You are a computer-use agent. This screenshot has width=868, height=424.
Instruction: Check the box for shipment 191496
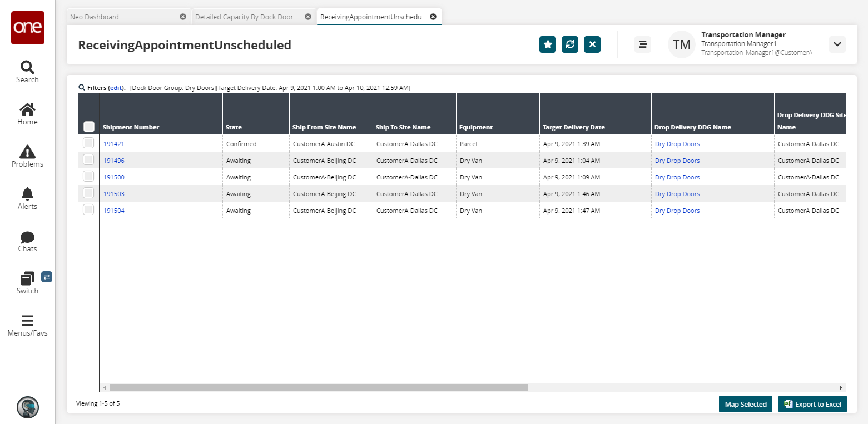click(88, 159)
